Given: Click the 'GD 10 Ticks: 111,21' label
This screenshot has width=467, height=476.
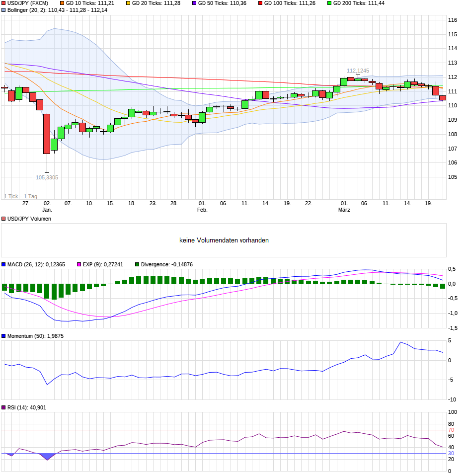Looking at the screenshot, I should tap(90, 3).
